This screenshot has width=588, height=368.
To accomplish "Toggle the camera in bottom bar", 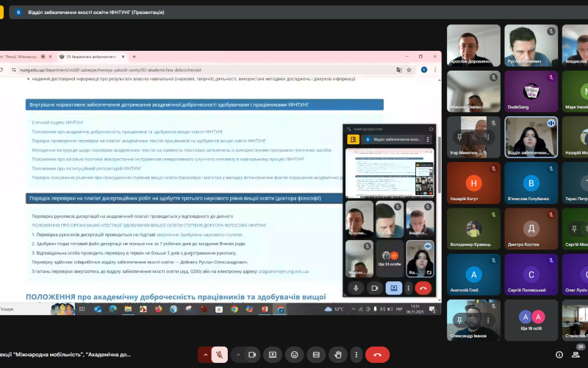I will coord(251,355).
